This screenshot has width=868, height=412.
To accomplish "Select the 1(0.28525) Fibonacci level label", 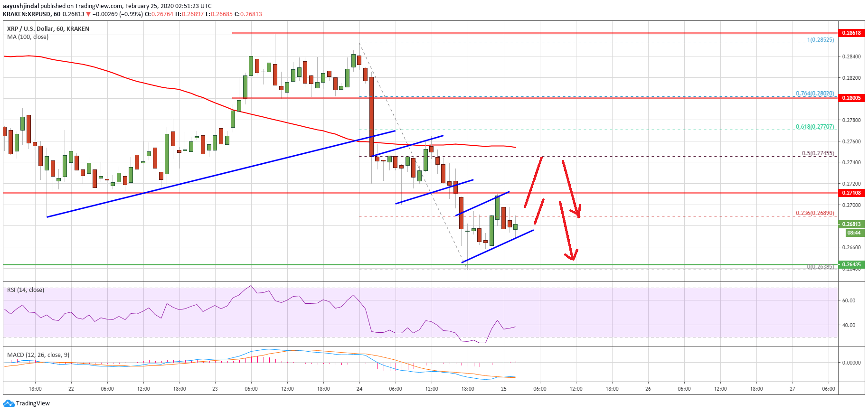I will click(821, 40).
